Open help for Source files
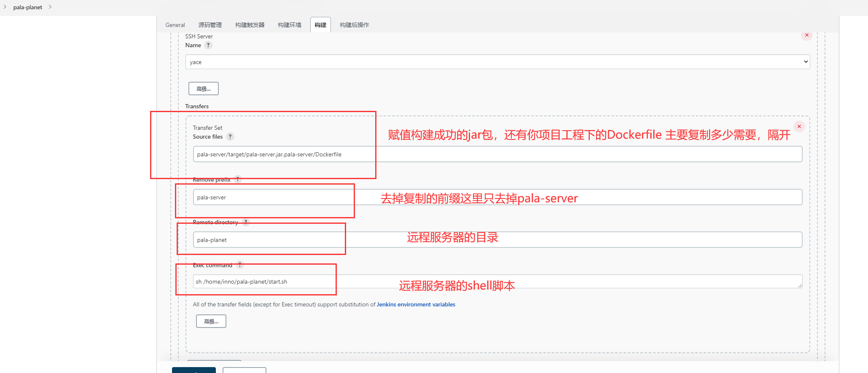This screenshot has height=373, width=868. [x=230, y=137]
